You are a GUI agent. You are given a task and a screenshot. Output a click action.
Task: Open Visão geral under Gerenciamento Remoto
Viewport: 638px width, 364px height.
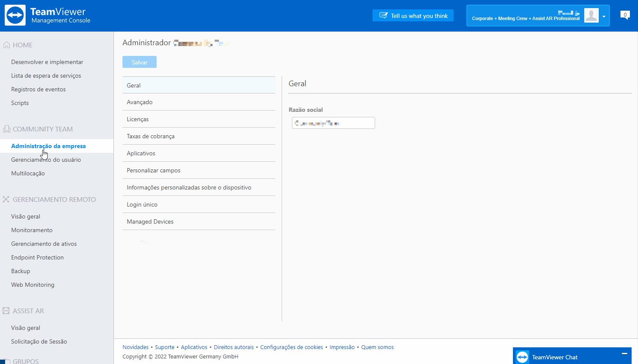(x=26, y=216)
